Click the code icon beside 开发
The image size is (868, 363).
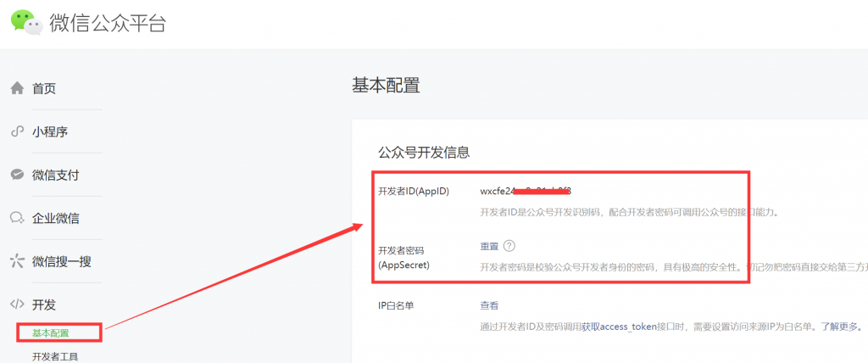pos(18,304)
